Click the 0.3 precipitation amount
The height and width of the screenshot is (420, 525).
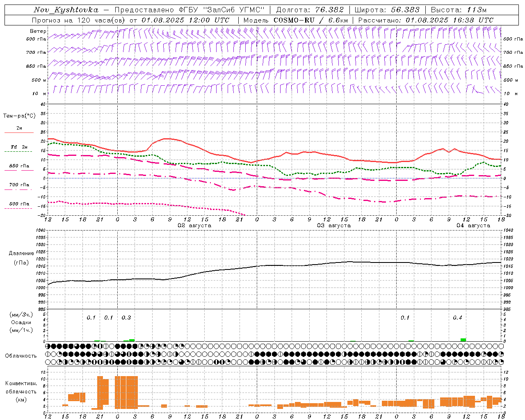point(126,317)
